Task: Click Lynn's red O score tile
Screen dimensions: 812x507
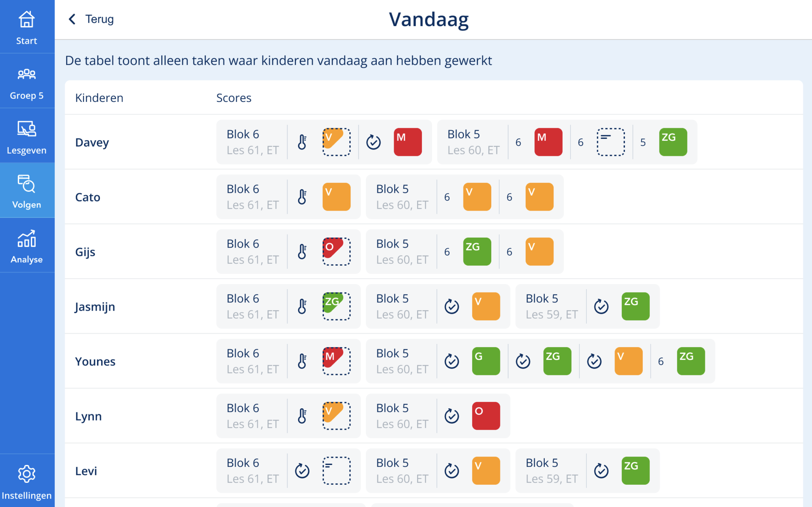Action: coord(486,416)
